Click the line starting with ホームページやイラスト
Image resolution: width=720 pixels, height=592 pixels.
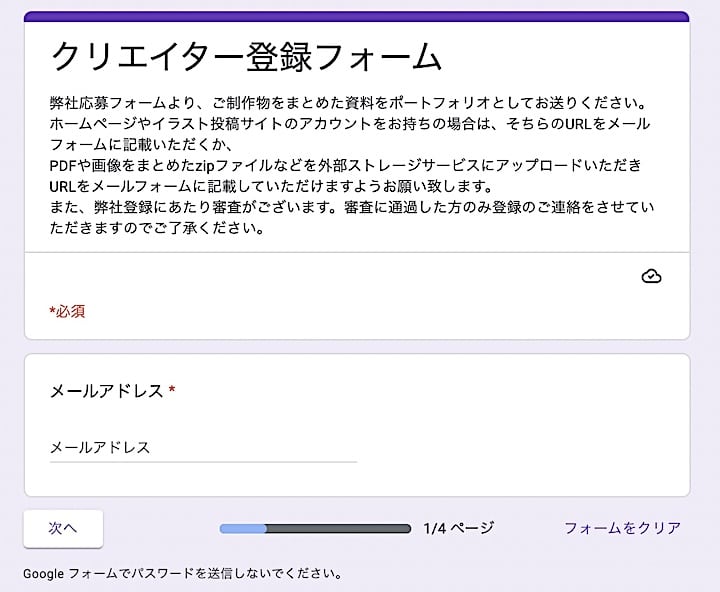(350, 124)
